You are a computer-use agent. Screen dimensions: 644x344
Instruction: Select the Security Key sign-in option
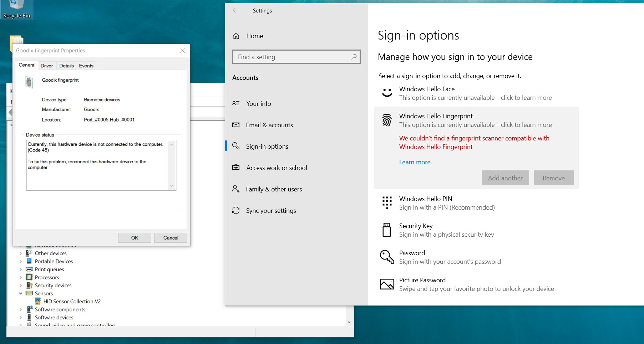476,230
